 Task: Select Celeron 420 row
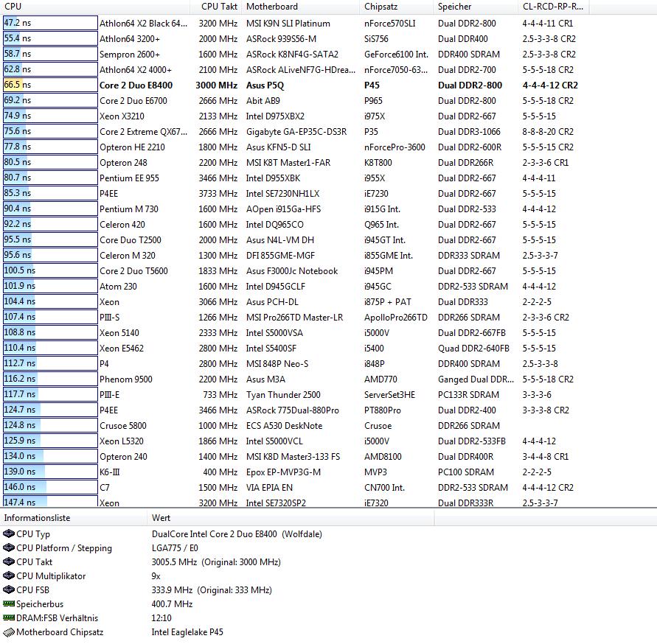coord(293,225)
